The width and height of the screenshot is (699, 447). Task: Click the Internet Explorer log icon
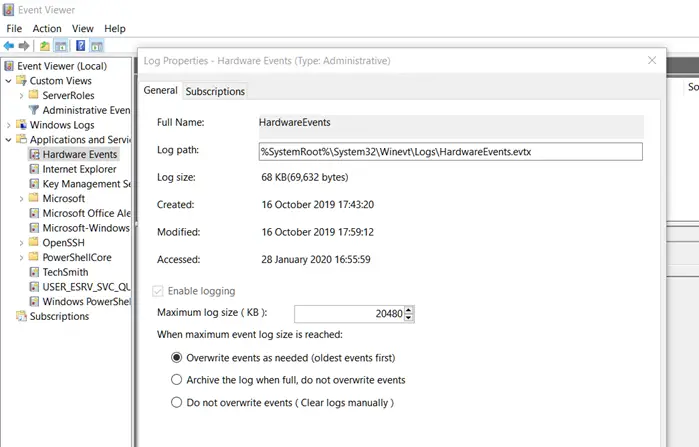[34, 170]
